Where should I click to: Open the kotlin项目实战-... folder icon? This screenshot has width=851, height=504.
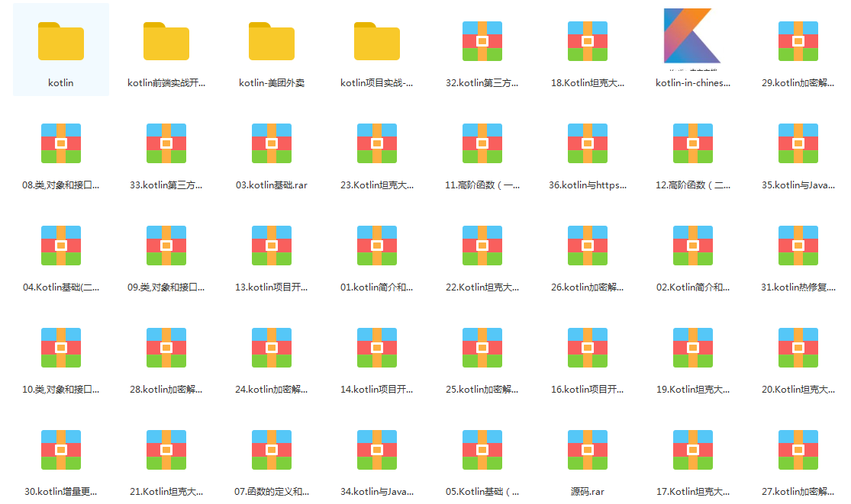pyautogui.click(x=377, y=41)
